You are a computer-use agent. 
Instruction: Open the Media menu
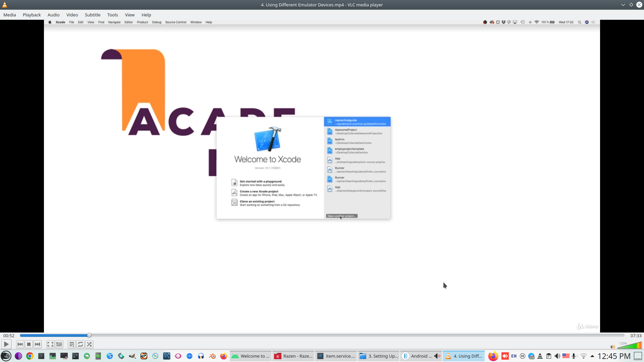(x=10, y=15)
